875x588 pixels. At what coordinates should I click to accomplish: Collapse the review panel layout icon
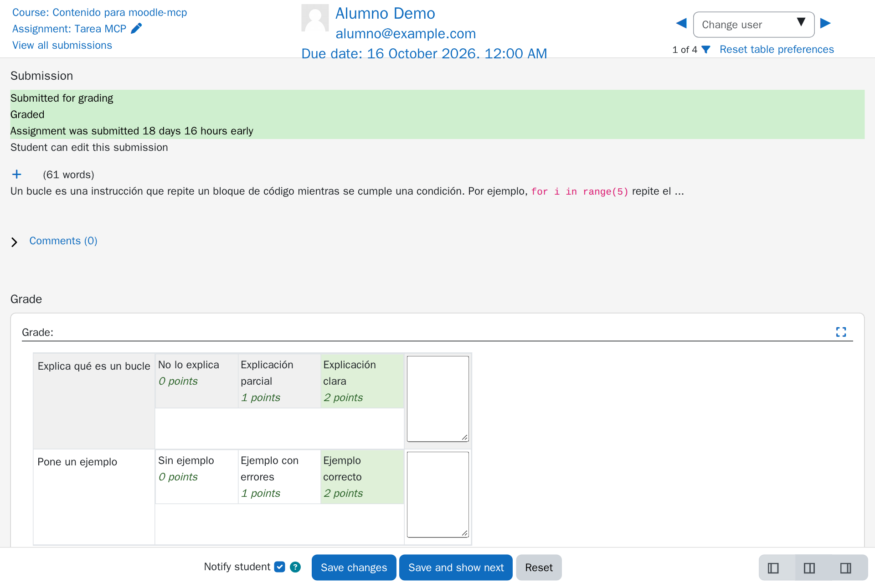773,568
